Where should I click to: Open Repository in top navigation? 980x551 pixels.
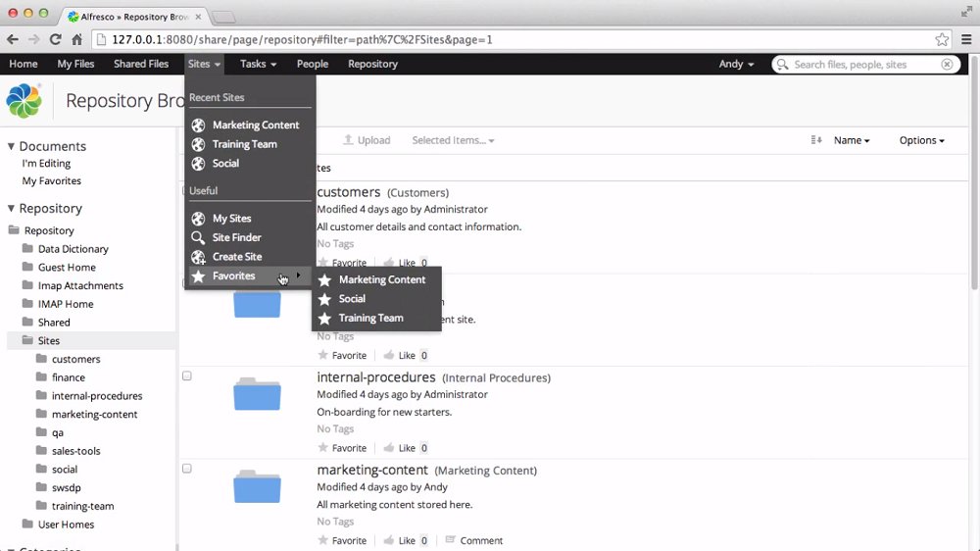coord(372,64)
